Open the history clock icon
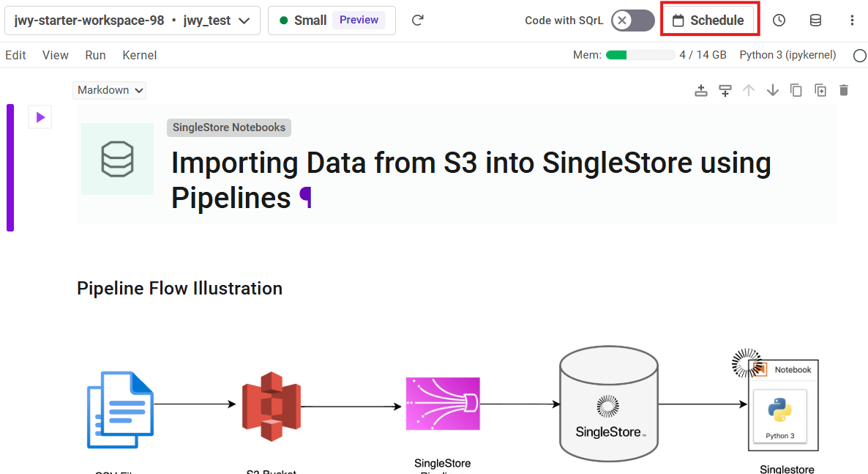Viewport: 868px width, 474px height. tap(779, 21)
